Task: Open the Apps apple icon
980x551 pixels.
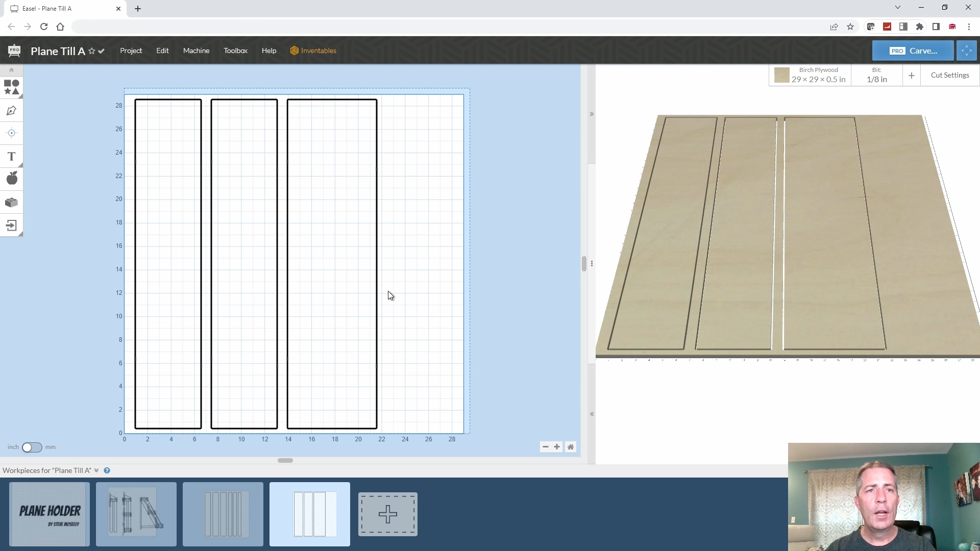Action: [x=11, y=179]
